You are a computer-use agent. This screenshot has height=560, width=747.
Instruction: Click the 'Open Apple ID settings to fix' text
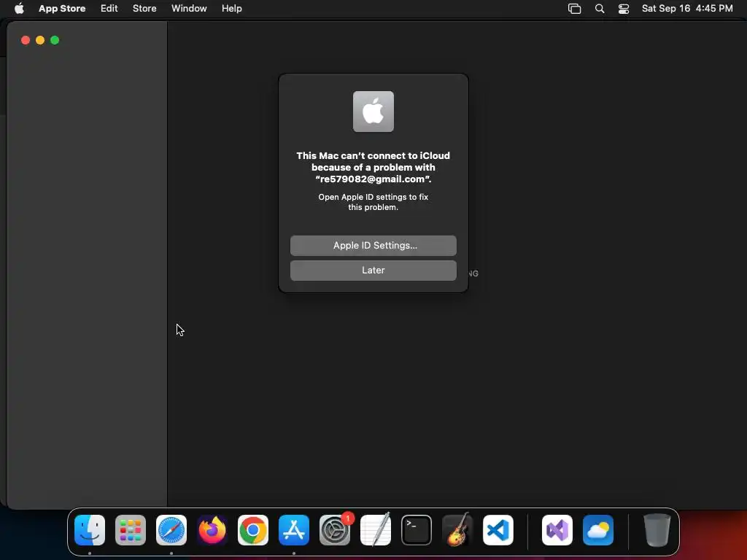(373, 197)
